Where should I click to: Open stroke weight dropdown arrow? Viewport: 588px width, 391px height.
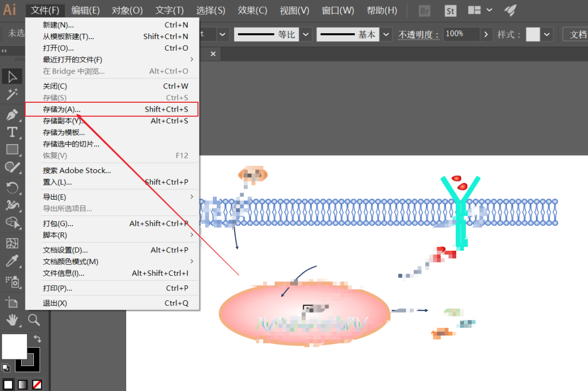pyautogui.click(x=222, y=34)
